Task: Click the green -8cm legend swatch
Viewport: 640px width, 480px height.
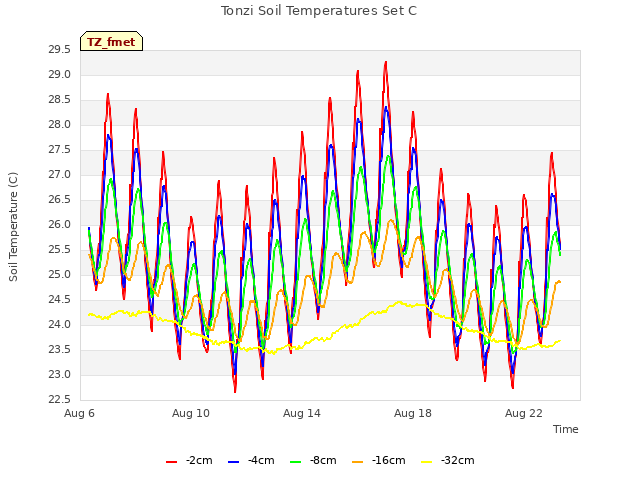Action: pyautogui.click(x=296, y=462)
